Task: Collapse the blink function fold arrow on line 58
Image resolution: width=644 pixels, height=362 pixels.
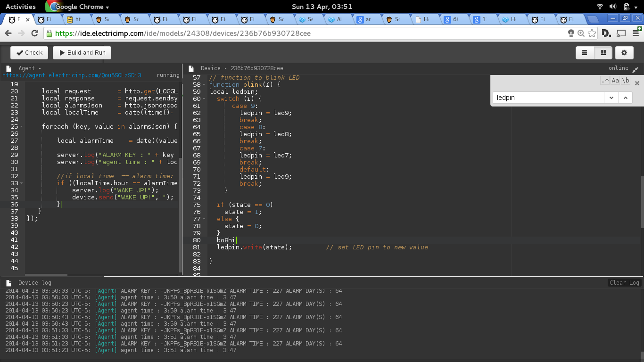Action: (203, 85)
